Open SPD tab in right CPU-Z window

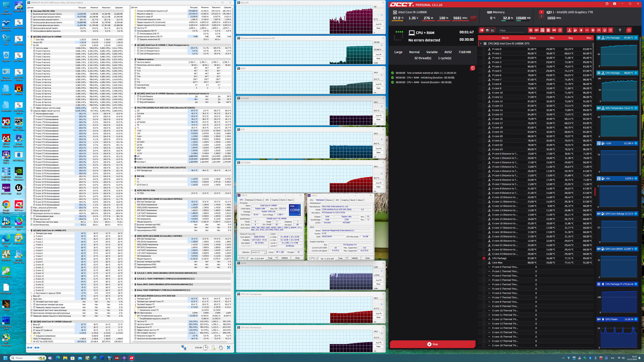[337, 200]
